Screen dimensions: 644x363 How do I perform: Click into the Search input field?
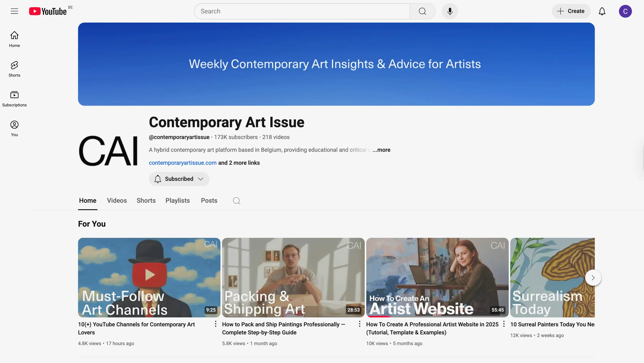coord(302,11)
